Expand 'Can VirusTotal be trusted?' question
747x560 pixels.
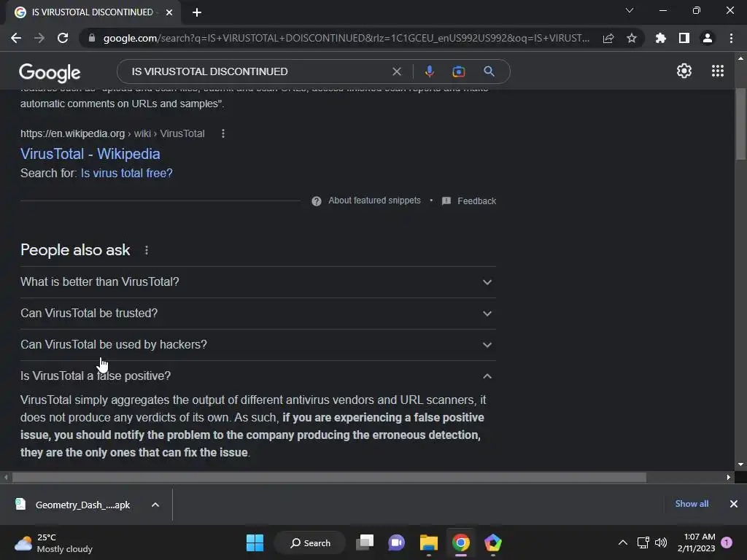click(258, 314)
